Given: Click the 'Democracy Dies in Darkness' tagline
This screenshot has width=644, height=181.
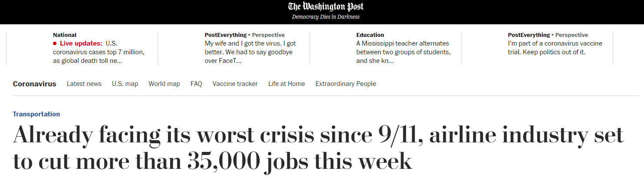Looking at the screenshot, I should click(325, 17).
